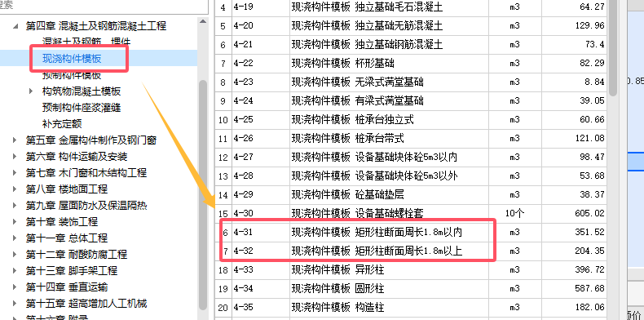Image resolution: width=644 pixels, height=320 pixels.
Task: Click 杯形基础 item name
Action: point(389,64)
